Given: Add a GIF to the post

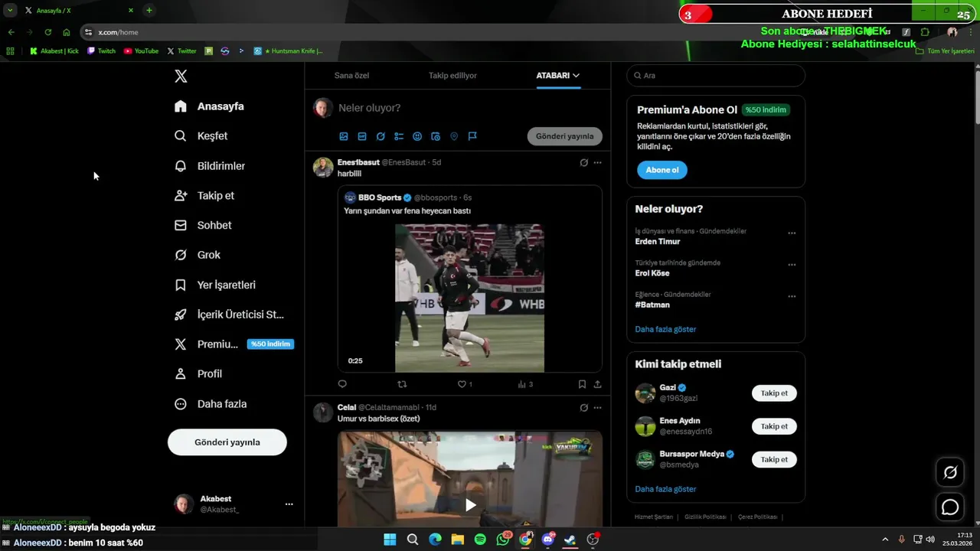Looking at the screenshot, I should click(362, 136).
